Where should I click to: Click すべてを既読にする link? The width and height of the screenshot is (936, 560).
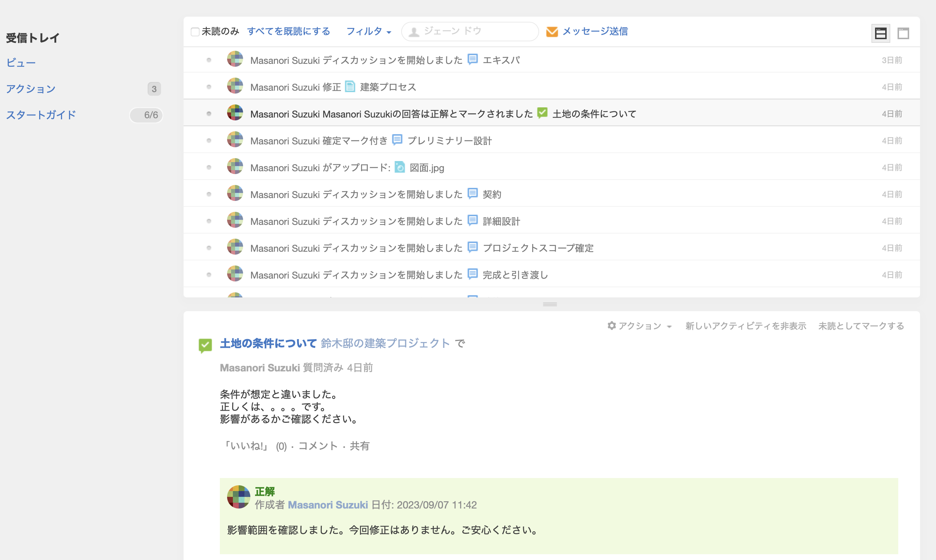click(x=288, y=31)
